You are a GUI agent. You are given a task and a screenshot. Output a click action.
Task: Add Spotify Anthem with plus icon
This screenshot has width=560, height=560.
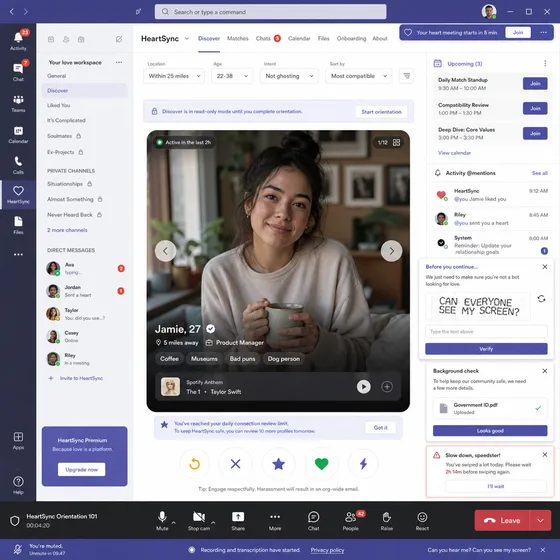point(387,386)
